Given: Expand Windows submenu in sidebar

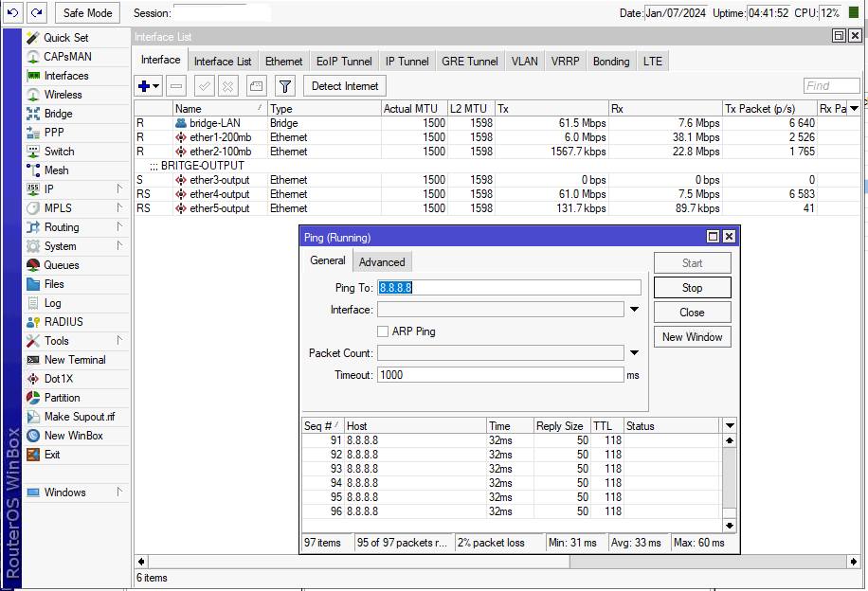Looking at the screenshot, I should pos(75,492).
